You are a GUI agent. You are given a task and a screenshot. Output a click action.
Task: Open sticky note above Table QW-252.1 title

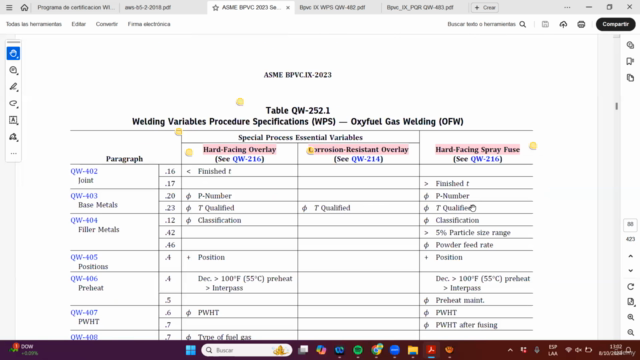[x=240, y=102]
